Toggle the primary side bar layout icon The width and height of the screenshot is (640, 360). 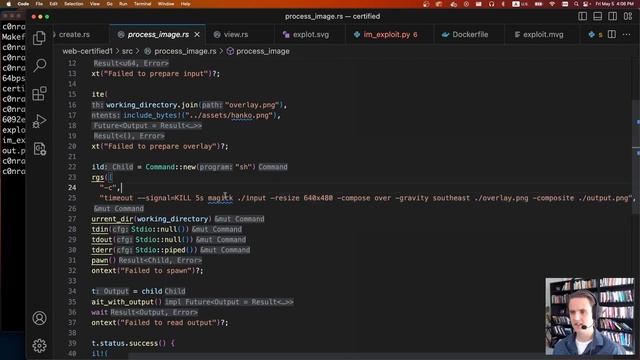coord(582,16)
